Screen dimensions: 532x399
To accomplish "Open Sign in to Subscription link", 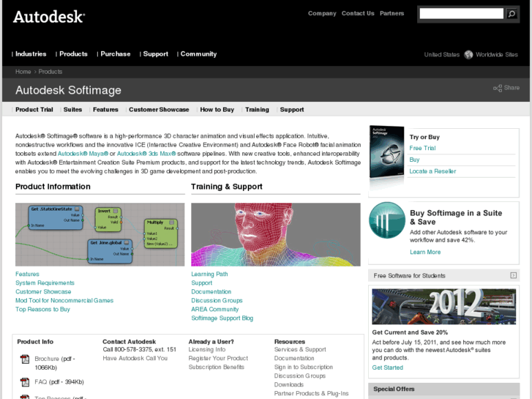I will (304, 367).
